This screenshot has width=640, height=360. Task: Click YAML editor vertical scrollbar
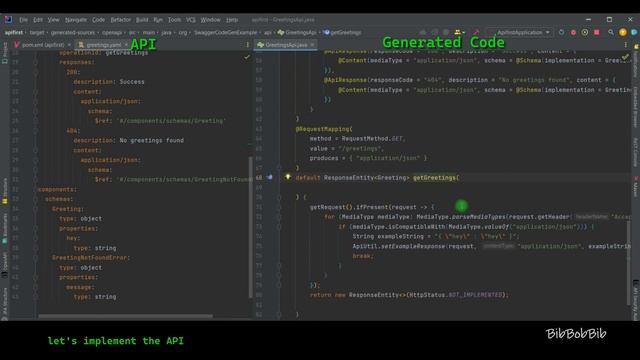[x=250, y=227]
